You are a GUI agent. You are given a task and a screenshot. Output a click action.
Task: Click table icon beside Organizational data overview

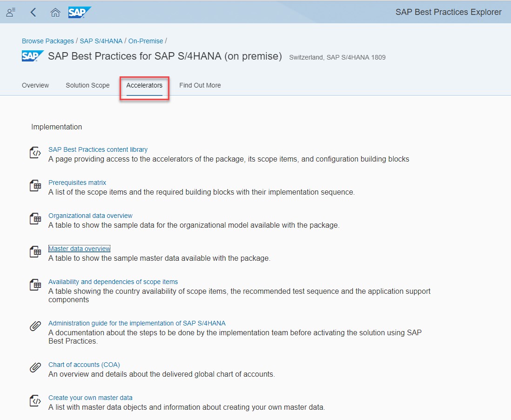[x=35, y=219]
